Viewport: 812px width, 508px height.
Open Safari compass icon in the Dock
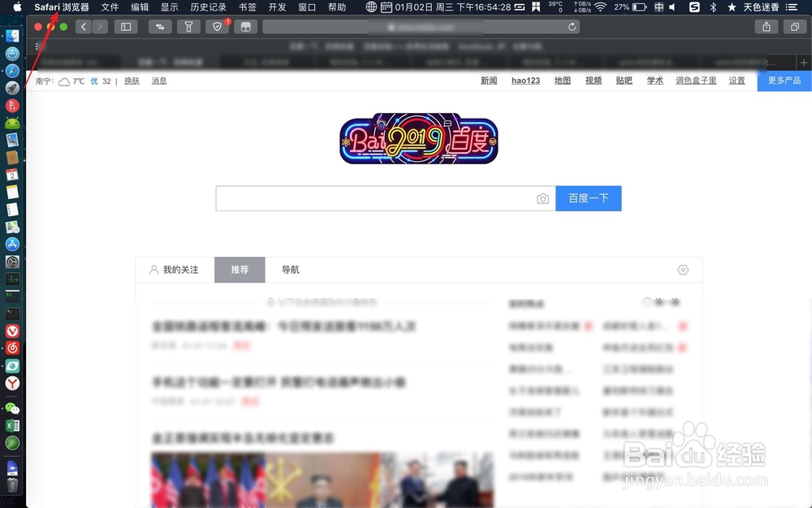[x=12, y=71]
